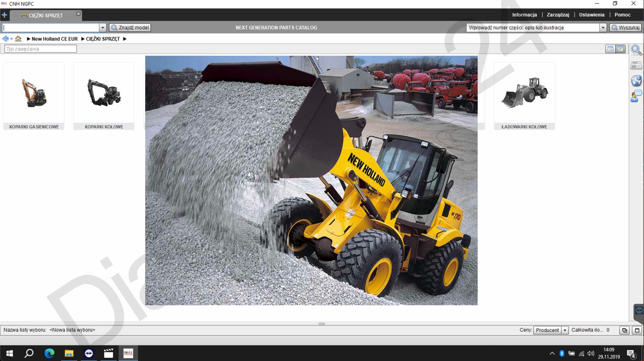Screen dimensions: 644x361
Task: Click the NEXT GENERATION PARTS CATALOG title
Action: click(x=276, y=28)
